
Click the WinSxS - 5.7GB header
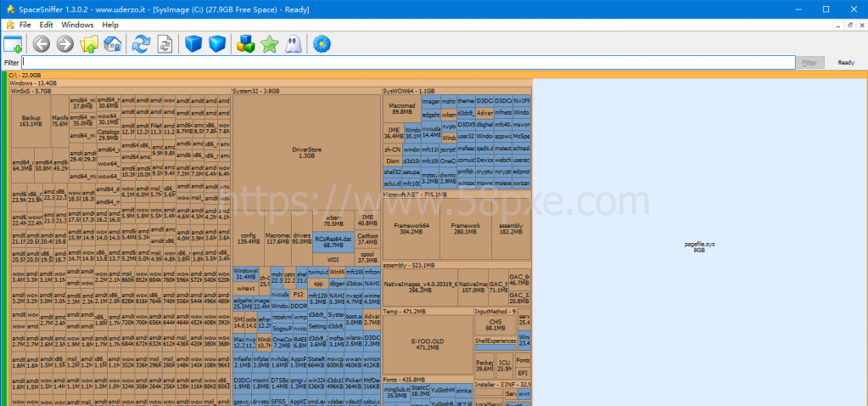coord(120,91)
